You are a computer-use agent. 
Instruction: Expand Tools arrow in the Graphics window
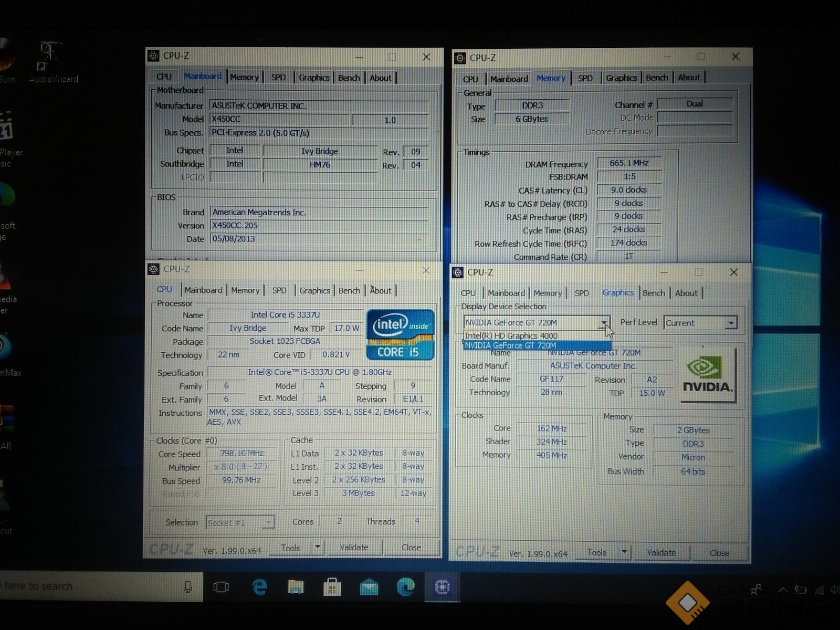(x=624, y=552)
